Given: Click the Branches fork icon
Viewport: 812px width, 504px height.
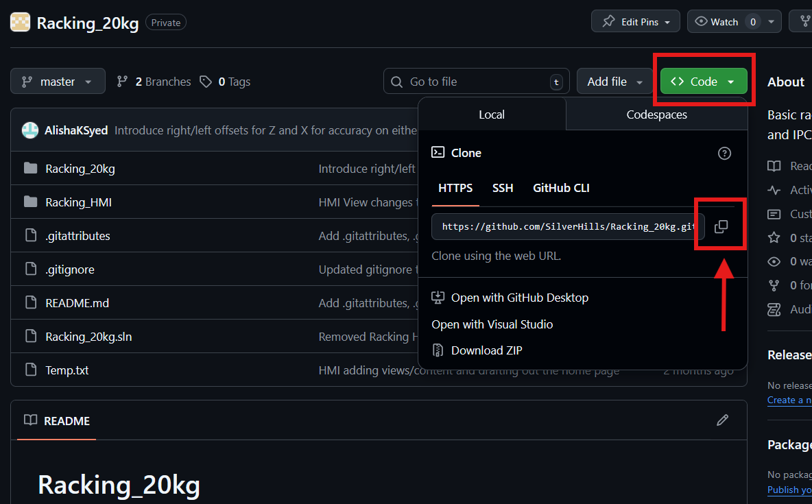Looking at the screenshot, I should (122, 82).
